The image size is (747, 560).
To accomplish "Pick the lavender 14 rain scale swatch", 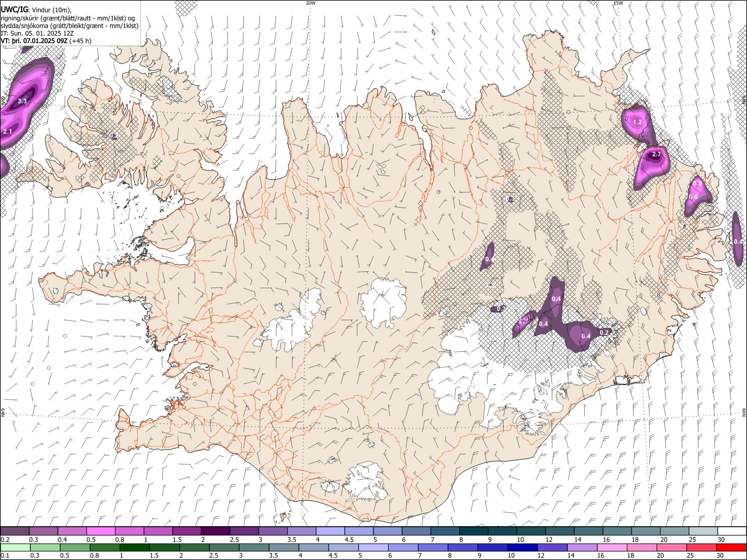I will click(581, 547).
